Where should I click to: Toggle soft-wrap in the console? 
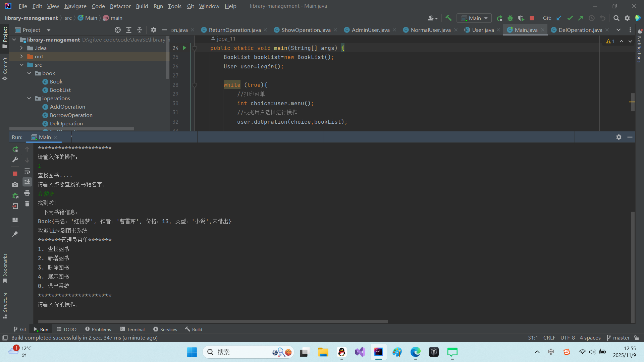tap(27, 171)
